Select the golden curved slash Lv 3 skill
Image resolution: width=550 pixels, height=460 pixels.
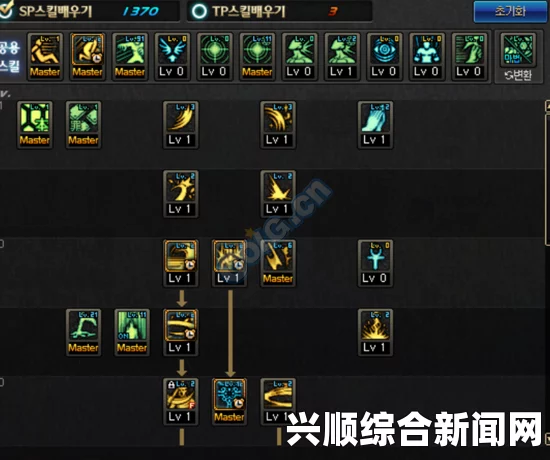[180, 118]
